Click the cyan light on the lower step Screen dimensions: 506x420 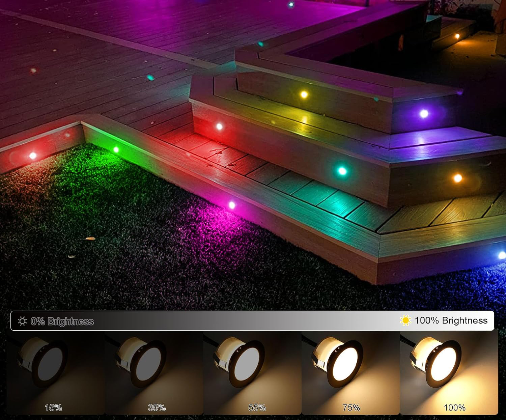click(342, 171)
